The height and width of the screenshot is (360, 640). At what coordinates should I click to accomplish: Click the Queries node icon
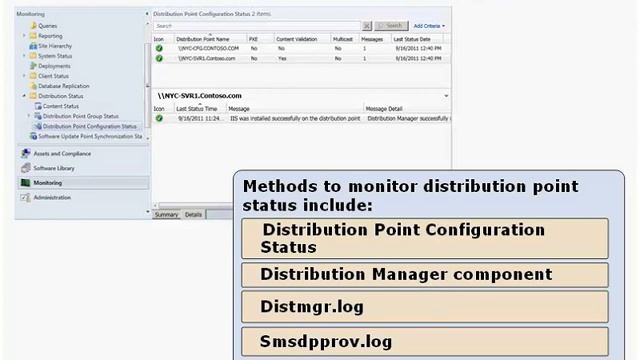[x=33, y=26]
